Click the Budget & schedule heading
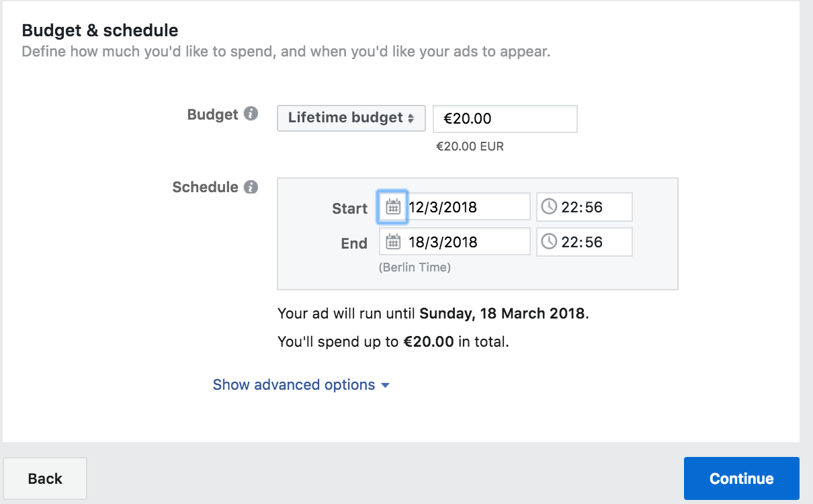The image size is (813, 504). [100, 30]
